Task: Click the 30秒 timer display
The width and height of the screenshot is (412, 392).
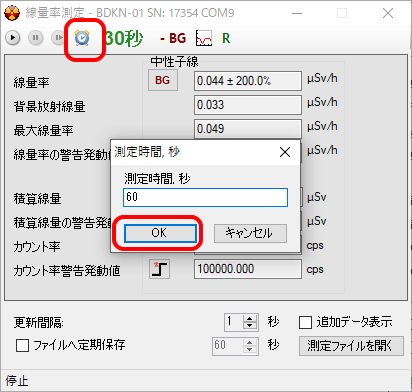Action: (x=124, y=38)
